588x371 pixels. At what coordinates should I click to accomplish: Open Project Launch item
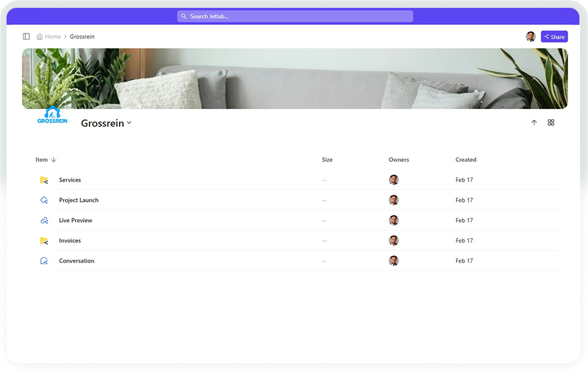click(x=79, y=200)
